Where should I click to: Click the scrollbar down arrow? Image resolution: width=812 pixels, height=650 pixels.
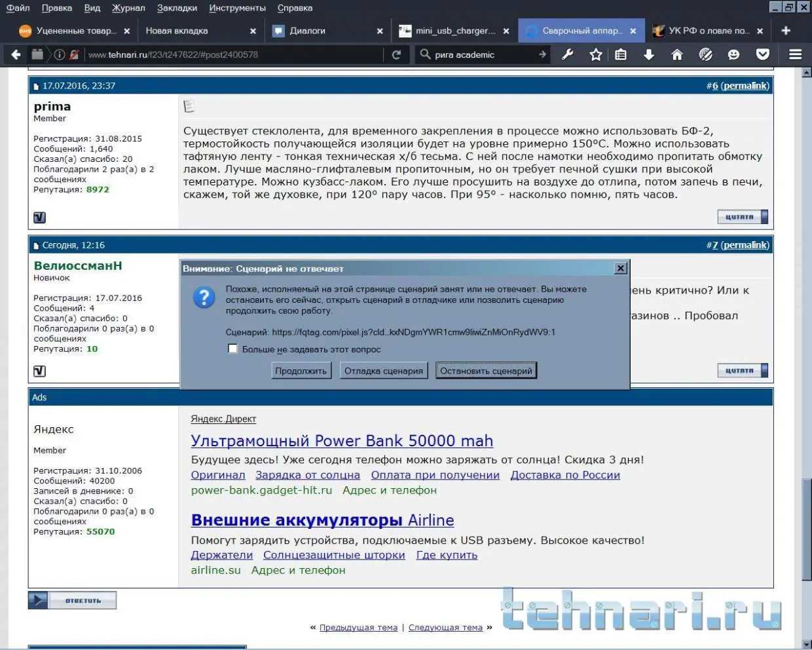(806, 644)
